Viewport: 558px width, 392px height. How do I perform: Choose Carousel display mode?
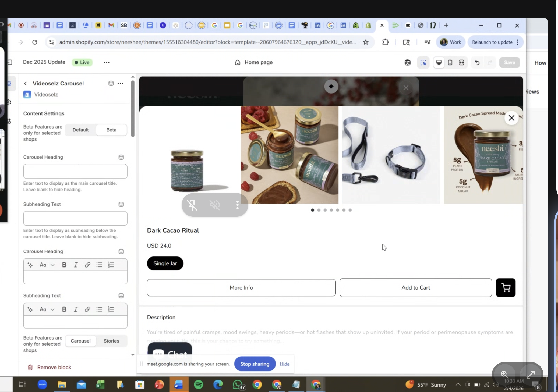(x=80, y=341)
